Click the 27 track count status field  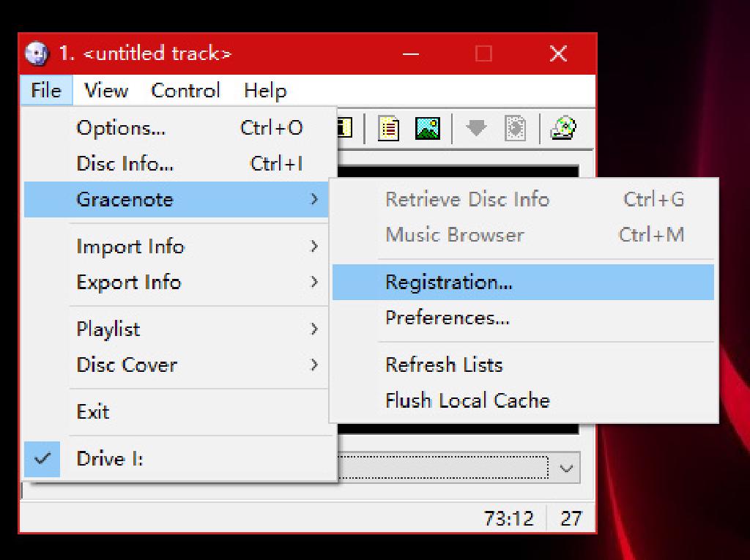click(571, 518)
